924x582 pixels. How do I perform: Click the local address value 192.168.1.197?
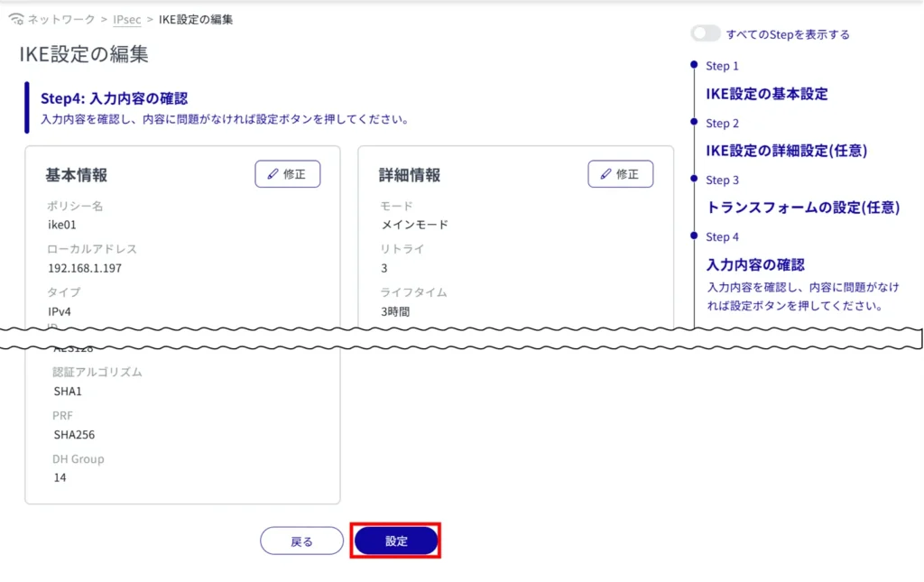[x=84, y=268]
